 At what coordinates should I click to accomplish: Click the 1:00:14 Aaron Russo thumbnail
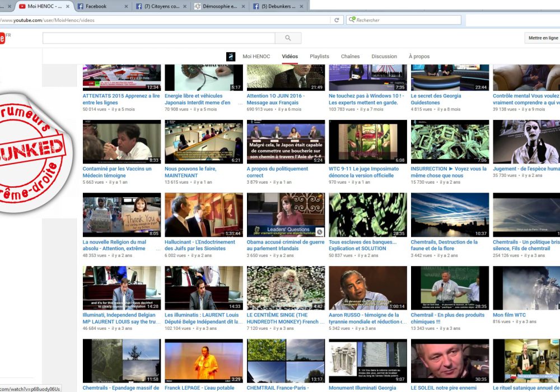point(368,288)
